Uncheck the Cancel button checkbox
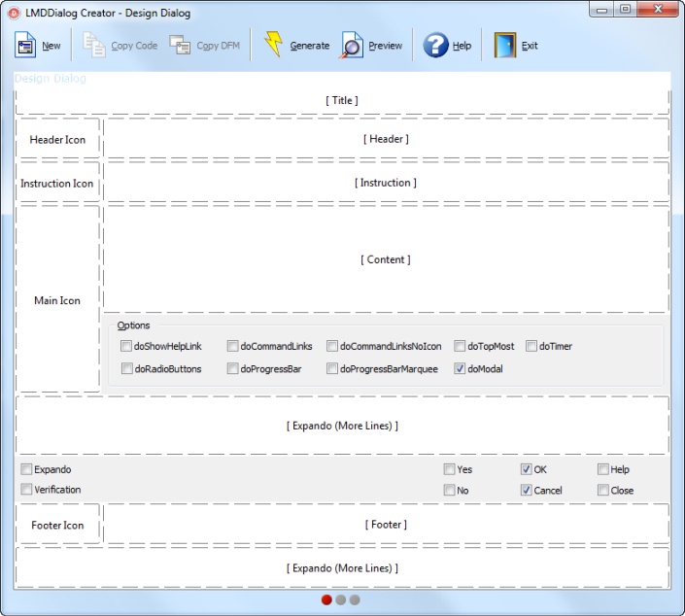 527,491
